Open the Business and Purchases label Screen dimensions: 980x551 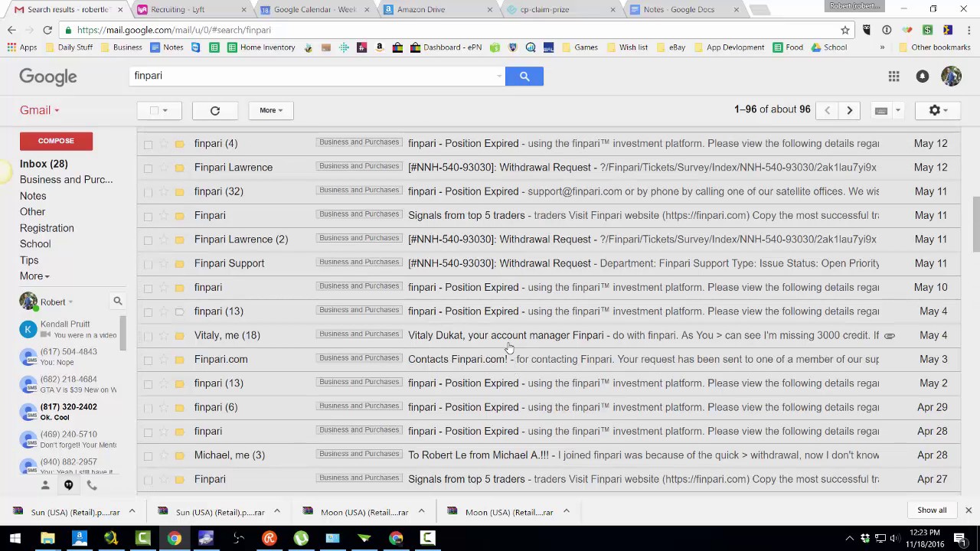(66, 180)
